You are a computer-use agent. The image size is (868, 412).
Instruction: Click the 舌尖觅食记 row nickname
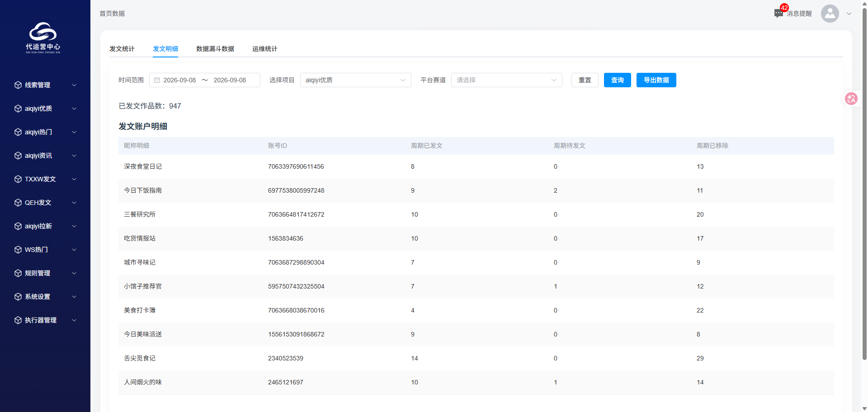click(x=140, y=358)
